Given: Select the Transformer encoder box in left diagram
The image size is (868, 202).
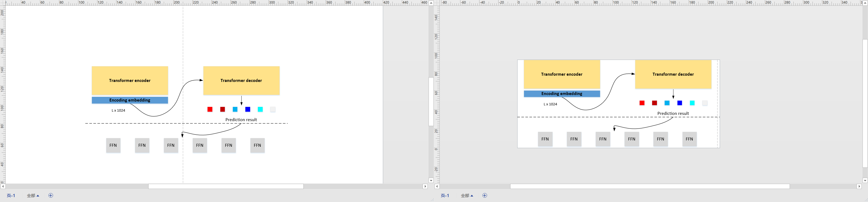Looking at the screenshot, I should pos(130,81).
